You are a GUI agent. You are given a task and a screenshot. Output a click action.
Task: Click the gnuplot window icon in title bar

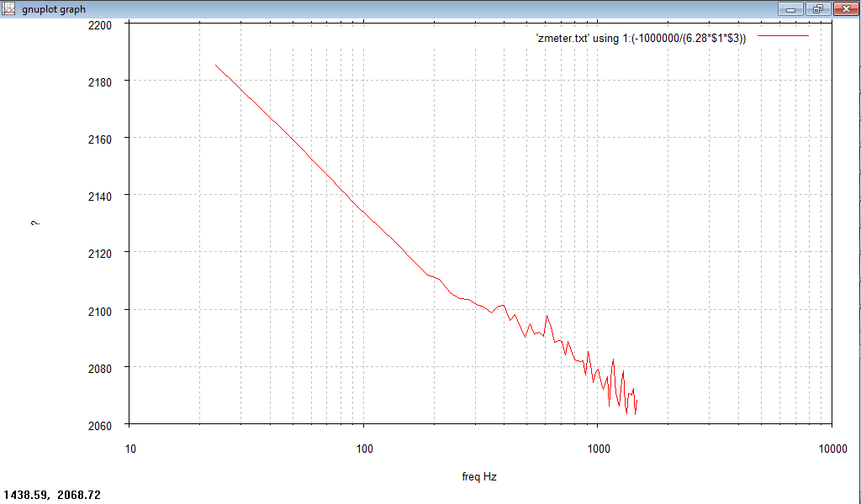8,8
